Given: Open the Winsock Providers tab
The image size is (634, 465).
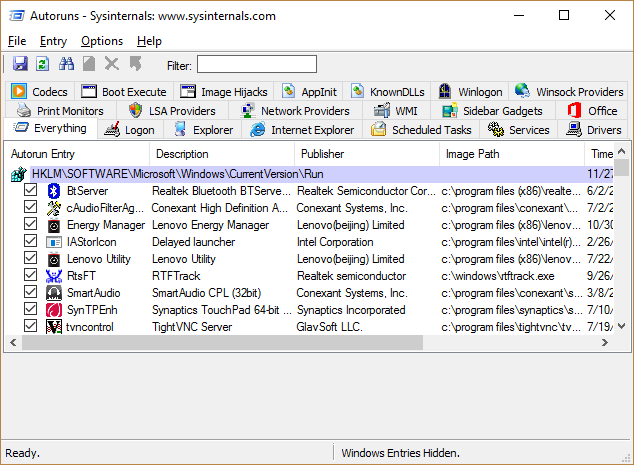Looking at the screenshot, I should pyautogui.click(x=569, y=92).
